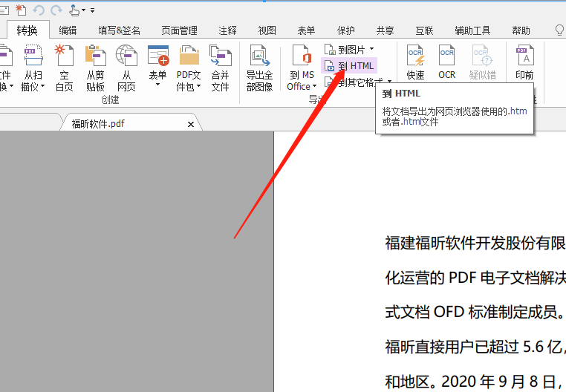Switch to the 辅助工具 tab
The height and width of the screenshot is (392, 566).
pyautogui.click(x=472, y=30)
